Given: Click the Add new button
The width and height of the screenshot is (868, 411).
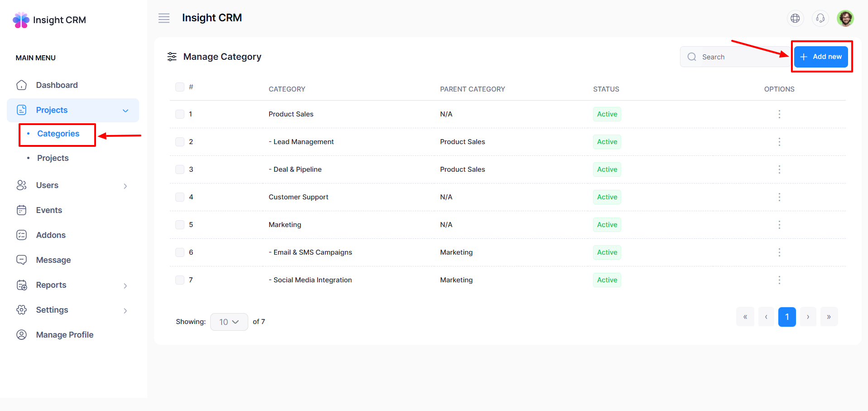Looking at the screenshot, I should [820, 57].
